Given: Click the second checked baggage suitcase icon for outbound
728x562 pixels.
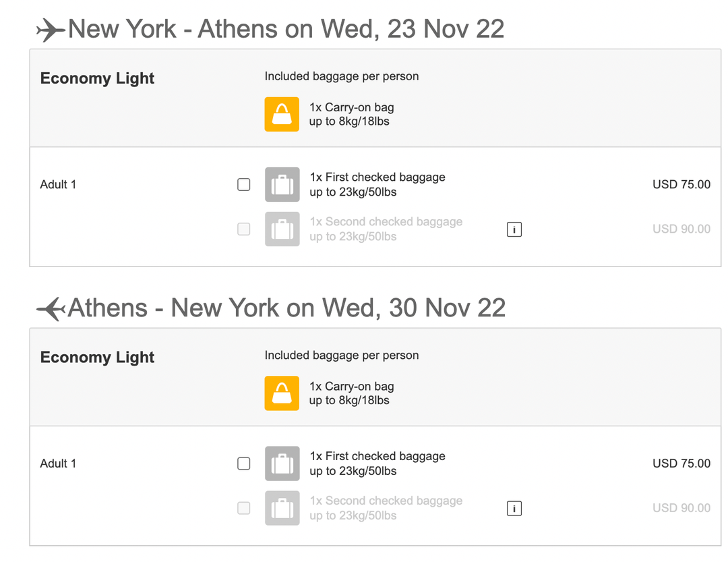Looking at the screenshot, I should pyautogui.click(x=282, y=229).
